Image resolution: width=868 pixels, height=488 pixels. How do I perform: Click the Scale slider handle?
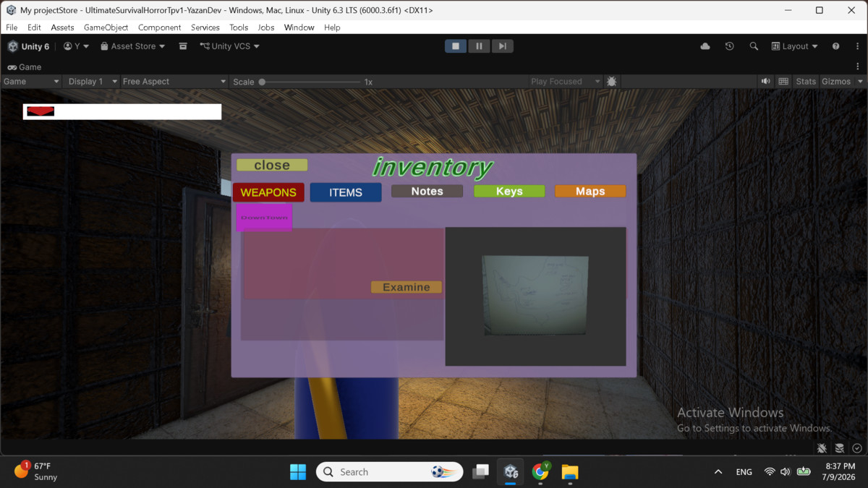tap(262, 82)
